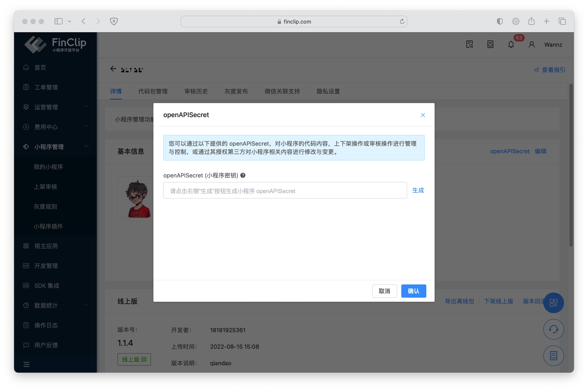The height and width of the screenshot is (390, 588).
Task: Click the 取消 button
Action: tap(384, 291)
